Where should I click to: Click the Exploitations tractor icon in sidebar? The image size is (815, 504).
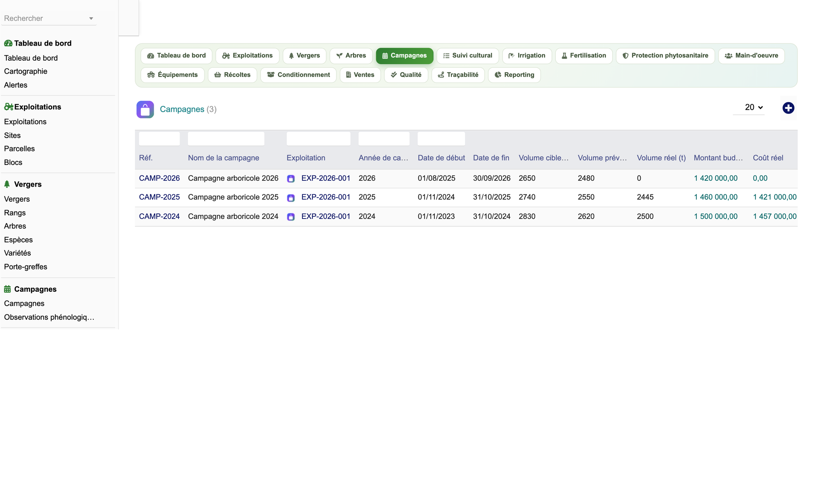(x=8, y=107)
